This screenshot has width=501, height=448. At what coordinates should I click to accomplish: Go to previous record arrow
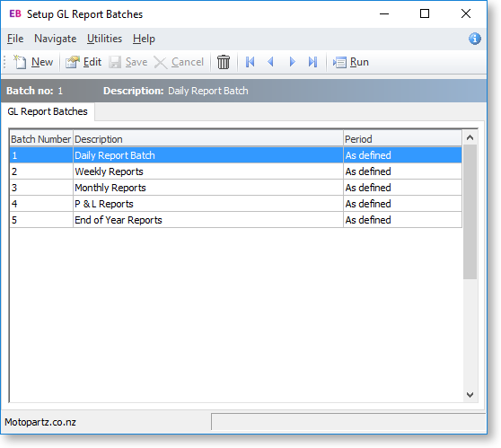pyautogui.click(x=270, y=62)
